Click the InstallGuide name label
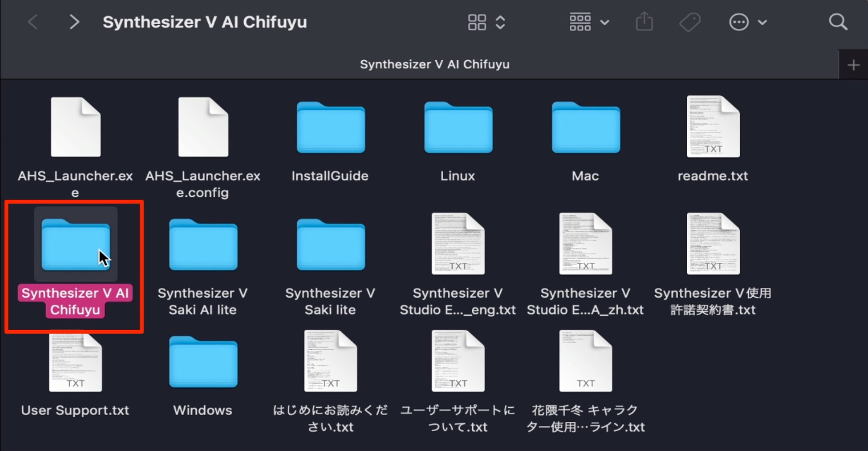The width and height of the screenshot is (868, 451). (x=330, y=176)
